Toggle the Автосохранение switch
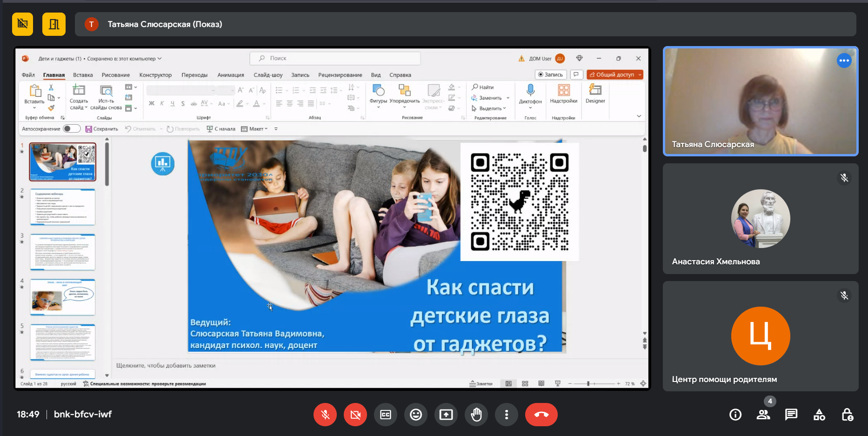The width and height of the screenshot is (868, 436). point(72,129)
